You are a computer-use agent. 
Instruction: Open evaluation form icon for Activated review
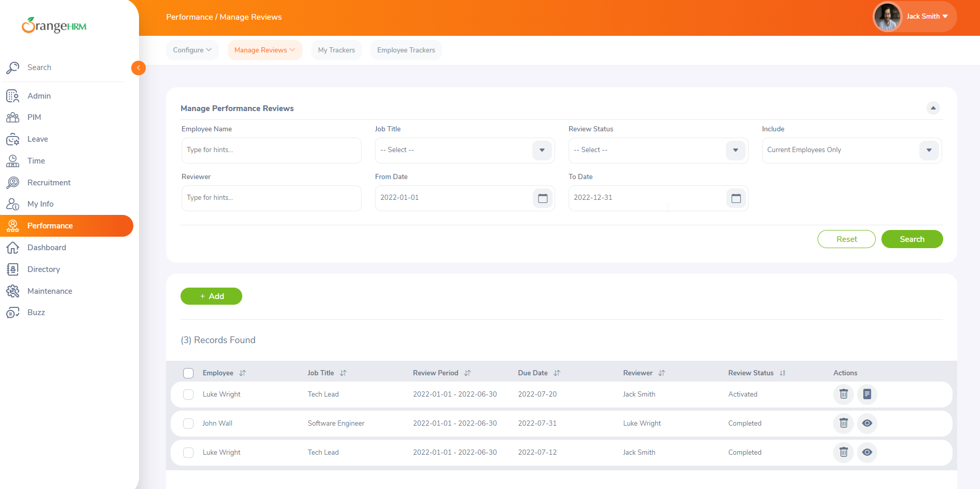coord(867,395)
